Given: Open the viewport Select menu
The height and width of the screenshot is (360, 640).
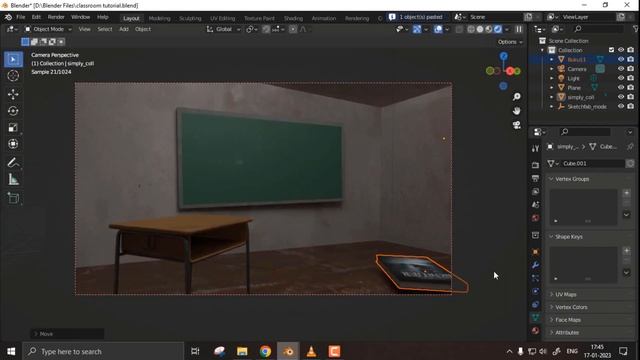Looking at the screenshot, I should (104, 29).
